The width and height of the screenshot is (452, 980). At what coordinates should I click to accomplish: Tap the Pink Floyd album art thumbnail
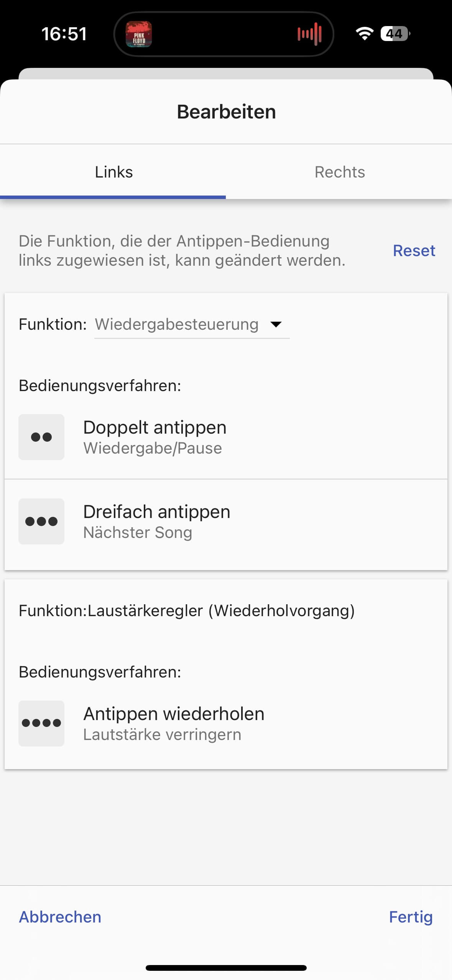[139, 34]
